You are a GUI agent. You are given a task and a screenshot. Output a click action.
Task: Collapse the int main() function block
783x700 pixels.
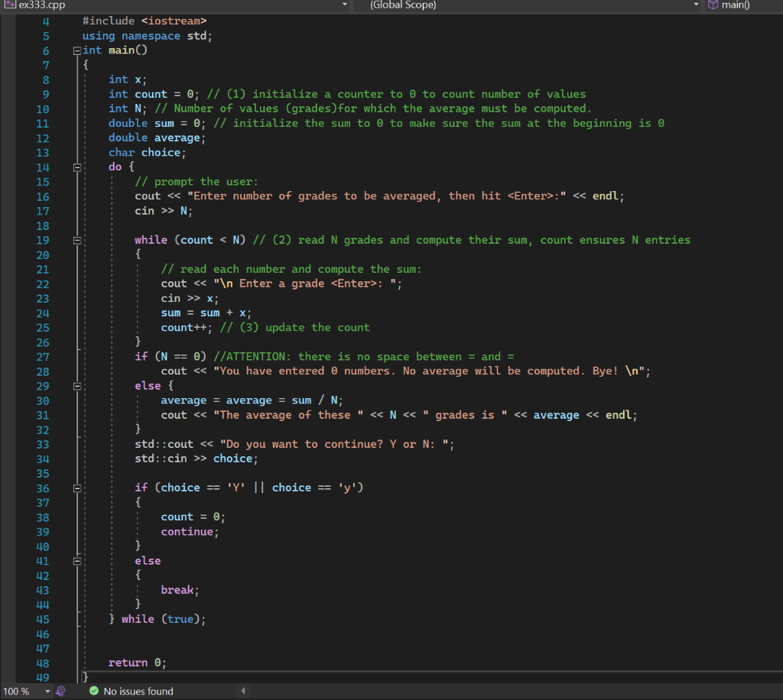click(x=77, y=51)
